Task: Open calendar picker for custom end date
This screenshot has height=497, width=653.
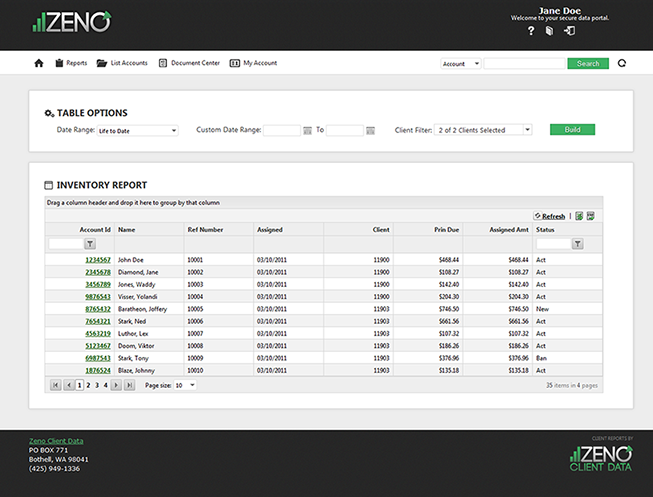Action: click(370, 130)
